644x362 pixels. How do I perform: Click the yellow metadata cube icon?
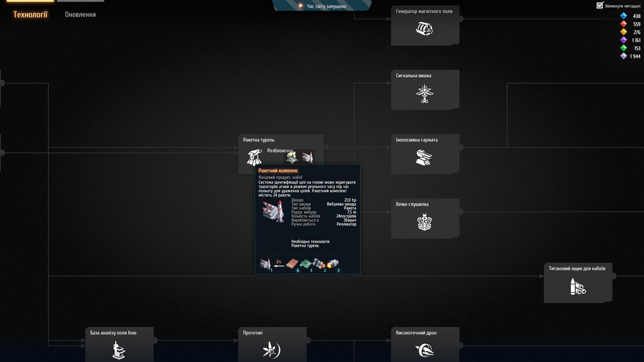point(623,32)
